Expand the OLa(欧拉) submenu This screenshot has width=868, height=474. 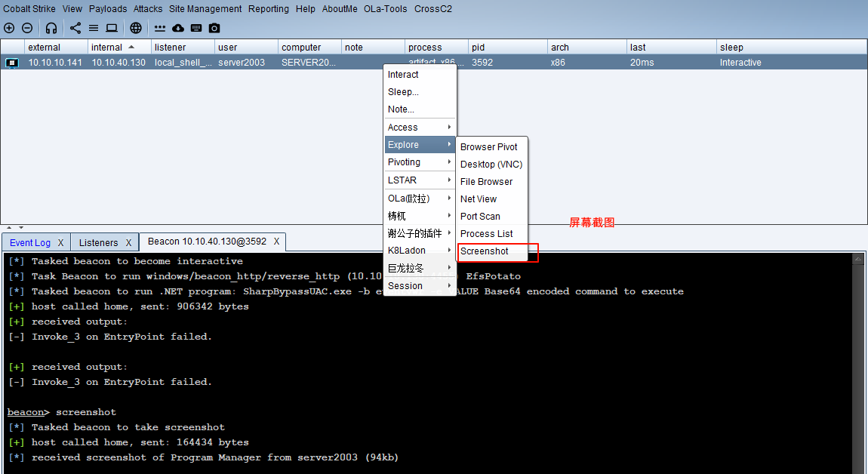(420, 199)
